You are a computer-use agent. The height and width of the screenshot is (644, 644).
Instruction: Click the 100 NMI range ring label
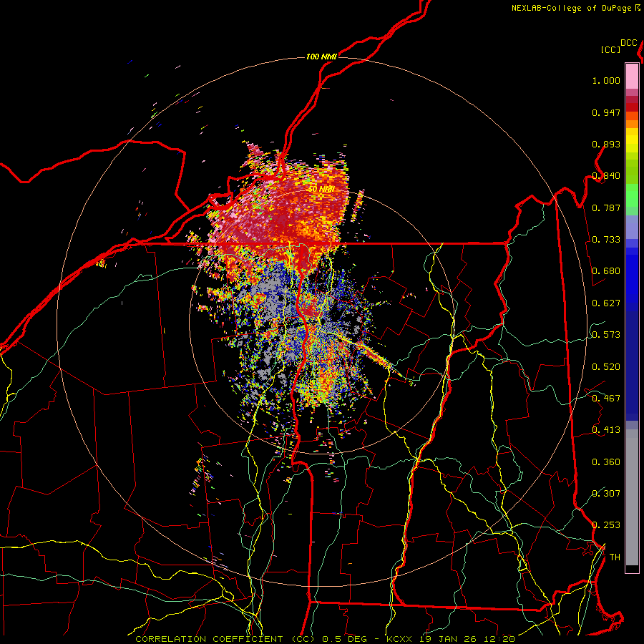[321, 57]
